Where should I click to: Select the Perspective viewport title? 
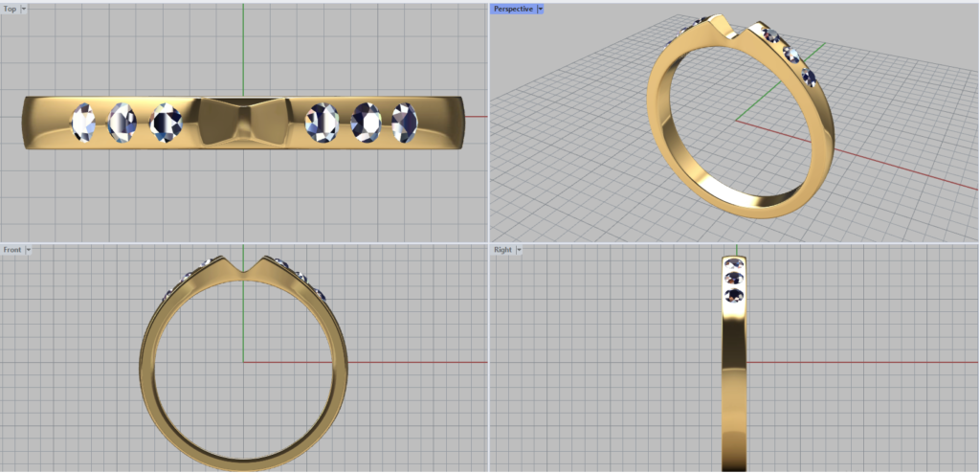click(x=513, y=9)
